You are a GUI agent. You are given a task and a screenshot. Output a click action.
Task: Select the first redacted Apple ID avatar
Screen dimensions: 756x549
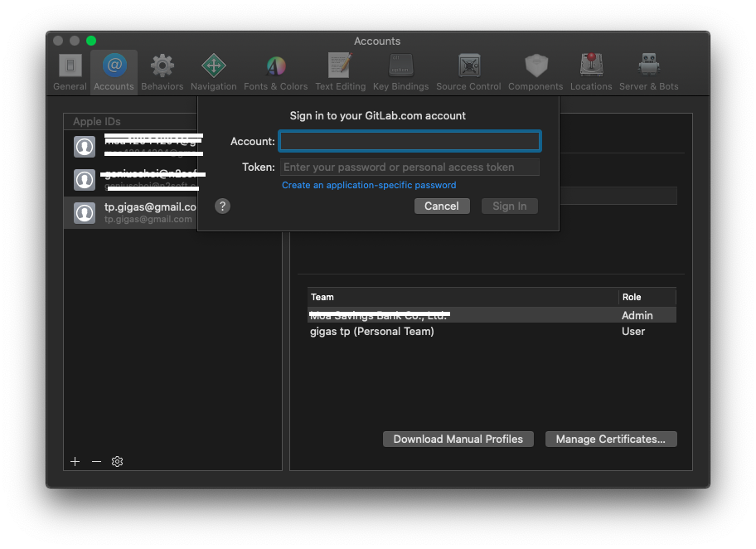85,147
